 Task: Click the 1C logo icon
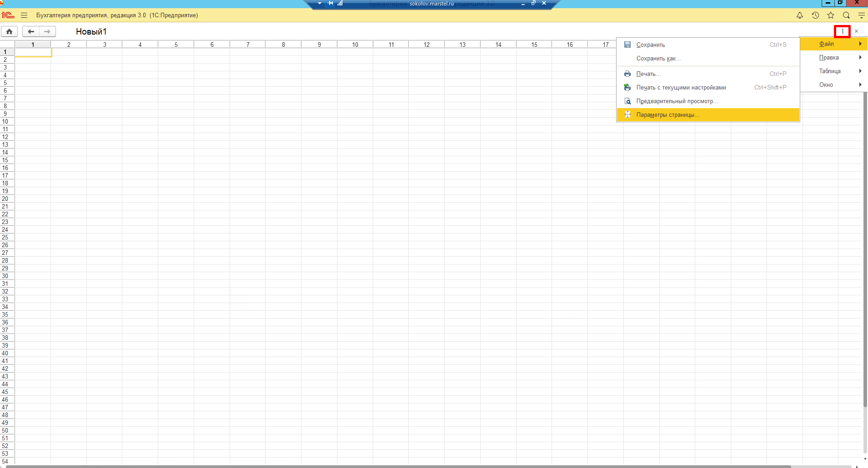tap(8, 15)
